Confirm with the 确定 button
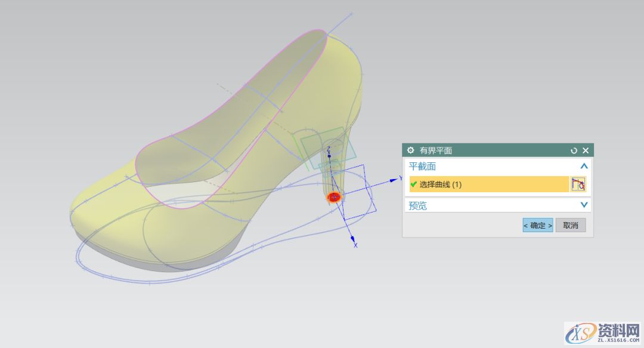644x348 pixels. coord(537,225)
